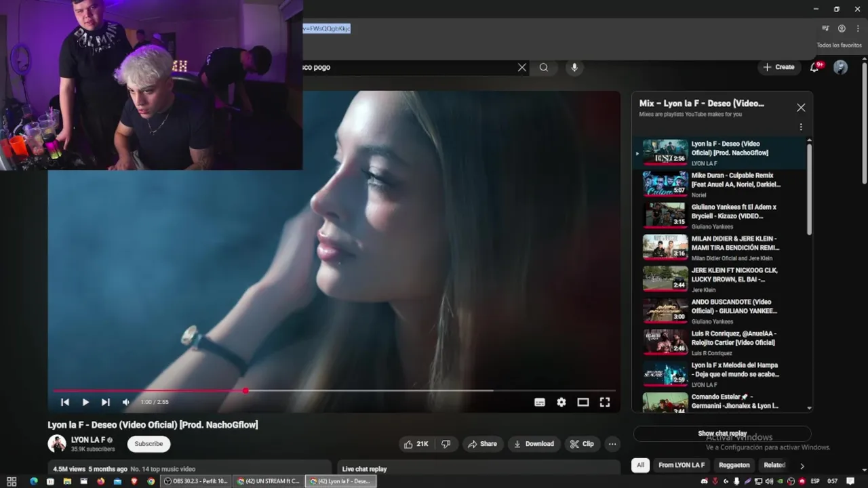Image resolution: width=868 pixels, height=488 pixels.
Task: Open Windows notification center
Action: click(850, 481)
